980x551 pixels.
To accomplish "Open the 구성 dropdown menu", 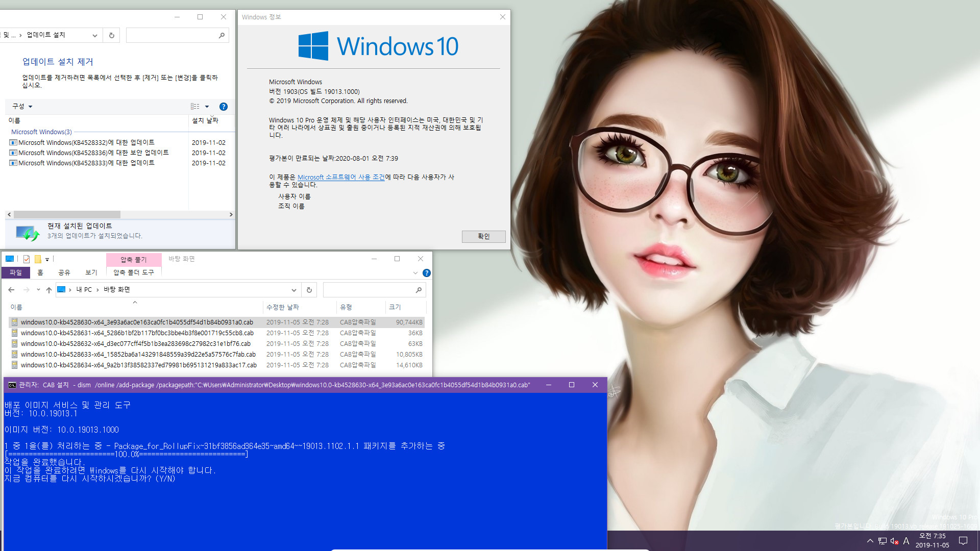I will point(22,106).
